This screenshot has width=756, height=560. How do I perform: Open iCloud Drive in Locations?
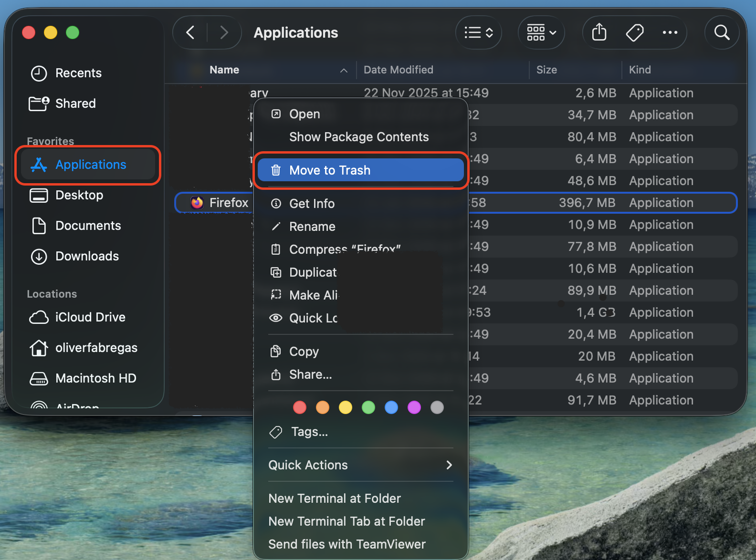click(88, 317)
